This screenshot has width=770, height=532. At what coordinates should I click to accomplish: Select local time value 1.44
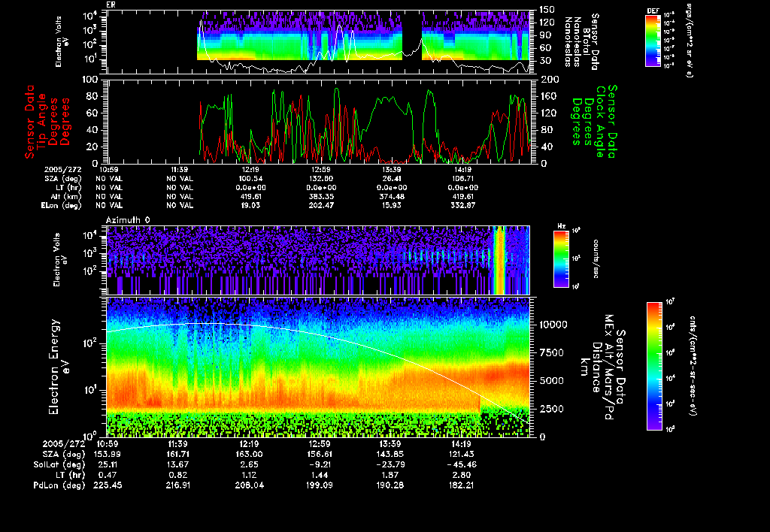[x=319, y=475]
